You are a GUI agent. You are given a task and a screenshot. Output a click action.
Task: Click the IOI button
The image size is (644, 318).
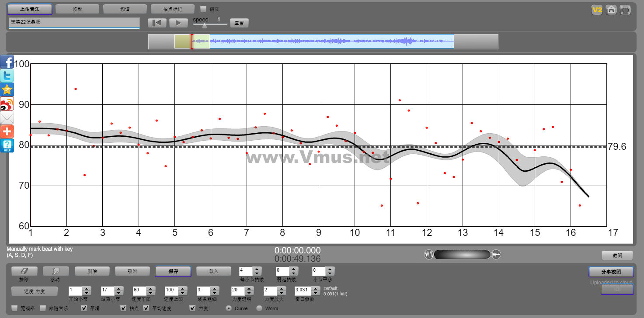[617, 289]
